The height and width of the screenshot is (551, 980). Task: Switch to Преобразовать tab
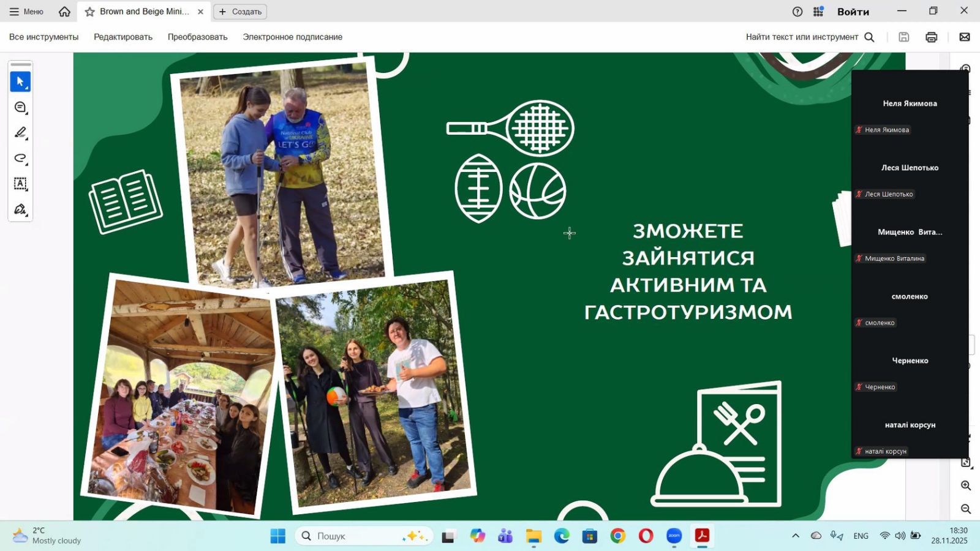click(197, 37)
